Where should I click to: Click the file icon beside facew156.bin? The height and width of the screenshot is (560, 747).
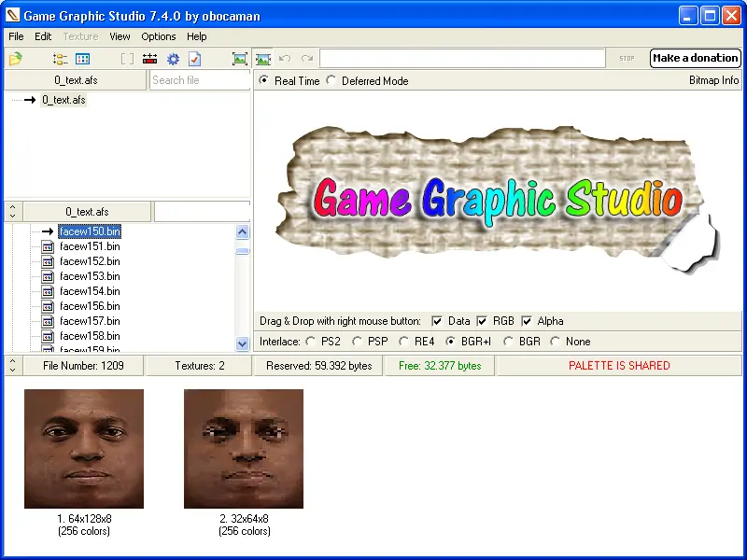[x=48, y=306]
